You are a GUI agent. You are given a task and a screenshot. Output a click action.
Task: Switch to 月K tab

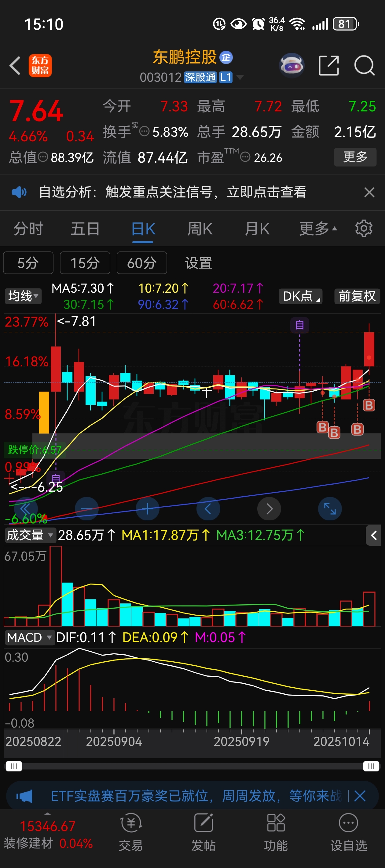(x=258, y=229)
